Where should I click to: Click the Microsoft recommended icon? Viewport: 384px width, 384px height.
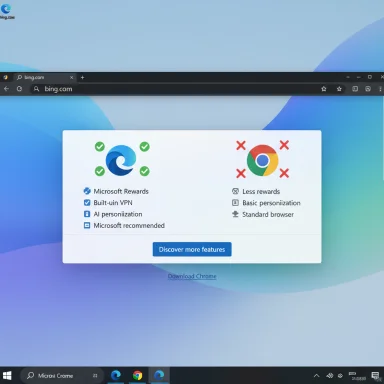point(87,225)
